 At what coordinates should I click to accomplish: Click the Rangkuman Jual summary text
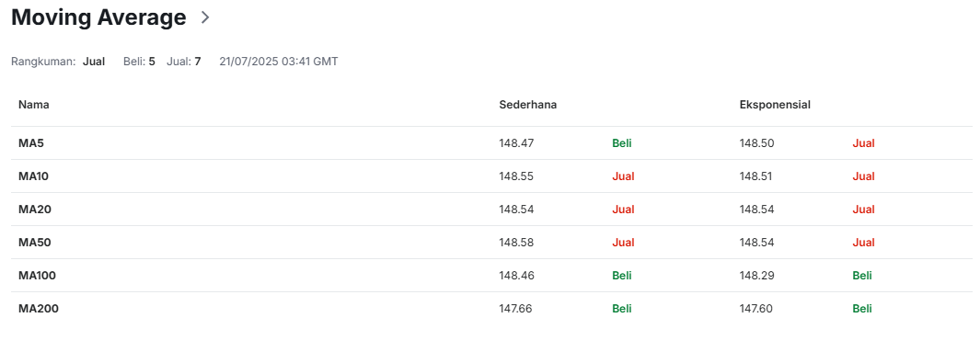point(94,62)
